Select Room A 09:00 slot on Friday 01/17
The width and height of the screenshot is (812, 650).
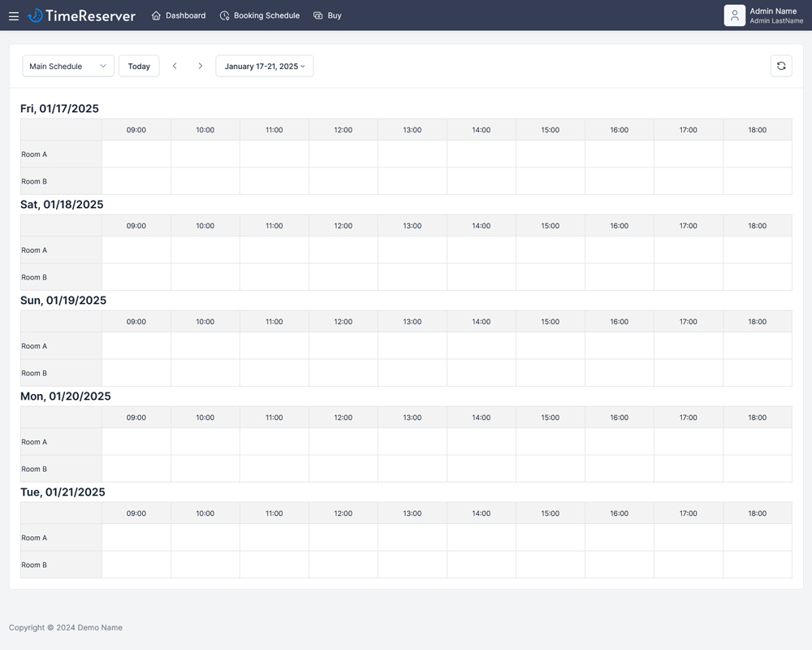(x=136, y=154)
